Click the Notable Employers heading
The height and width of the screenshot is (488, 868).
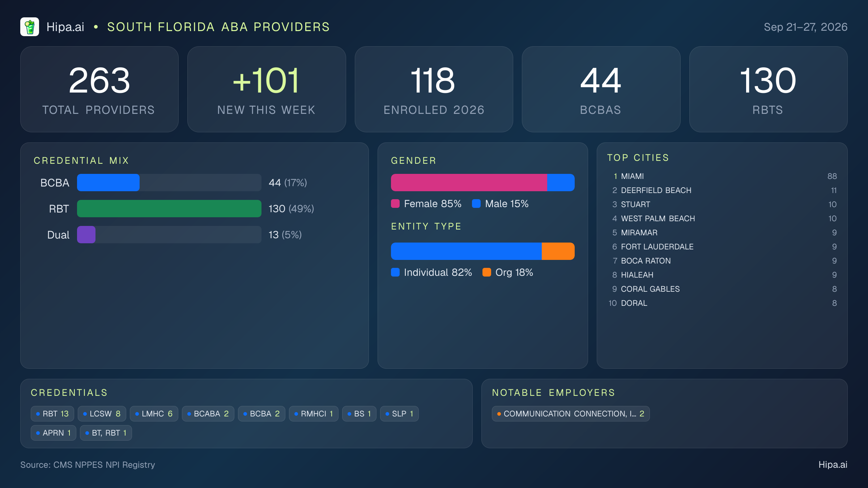(553, 393)
